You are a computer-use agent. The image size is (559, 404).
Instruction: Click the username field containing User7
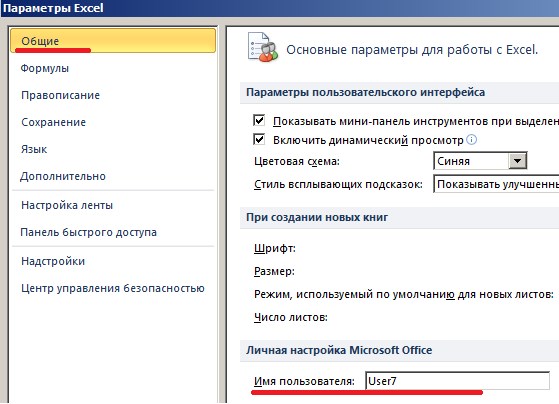point(457,381)
